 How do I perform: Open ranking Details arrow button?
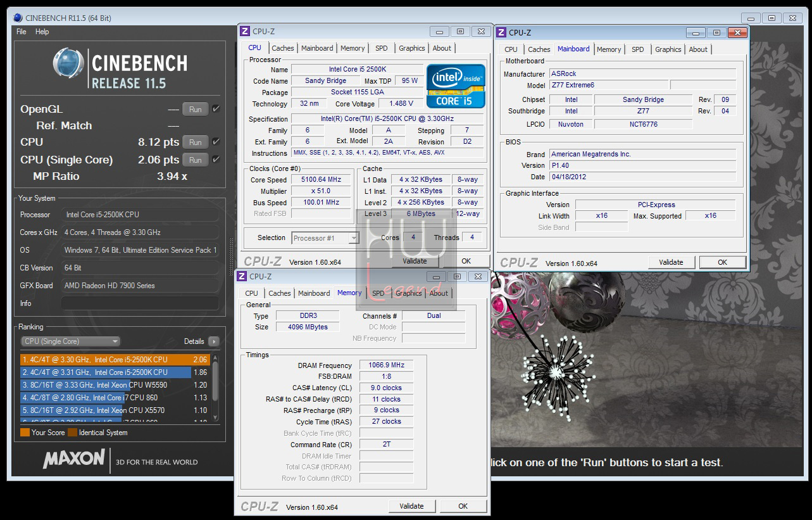(x=214, y=341)
